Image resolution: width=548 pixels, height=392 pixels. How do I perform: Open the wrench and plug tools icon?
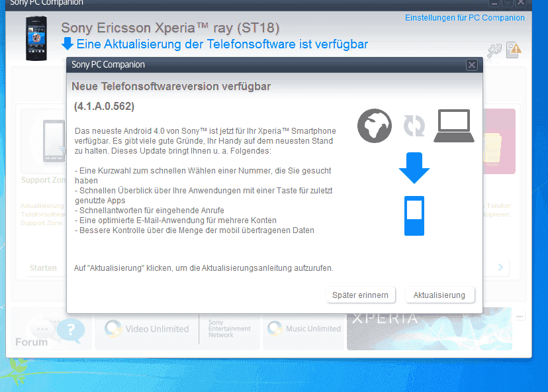pos(494,51)
